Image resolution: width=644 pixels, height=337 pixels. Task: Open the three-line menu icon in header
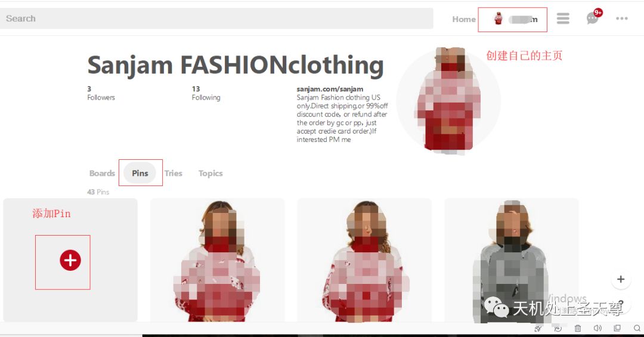point(563,18)
